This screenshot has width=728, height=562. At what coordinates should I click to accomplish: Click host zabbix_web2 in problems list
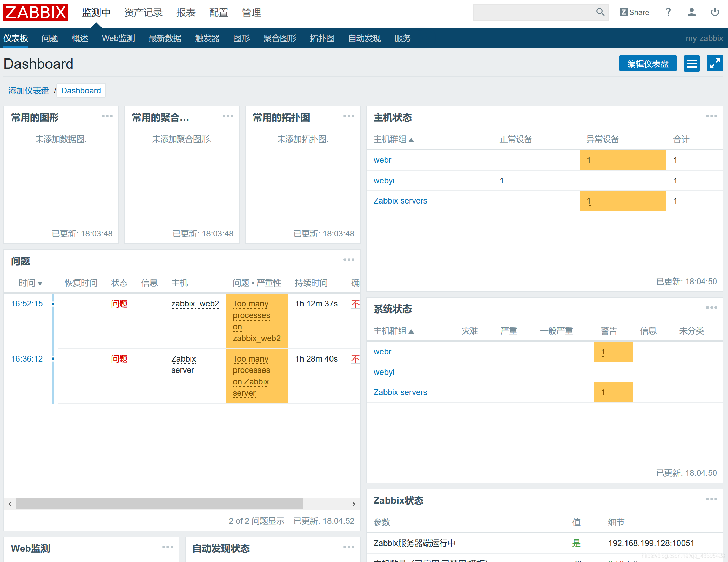click(x=195, y=304)
